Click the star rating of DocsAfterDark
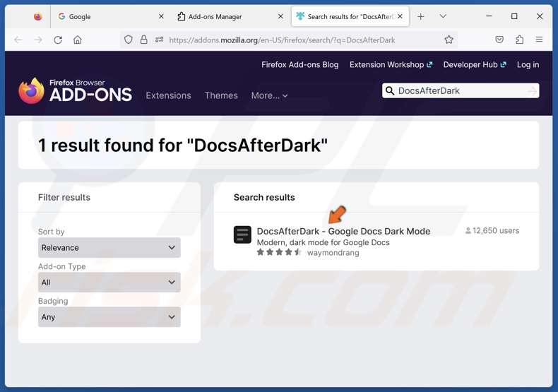The width and height of the screenshot is (558, 392). tap(280, 252)
